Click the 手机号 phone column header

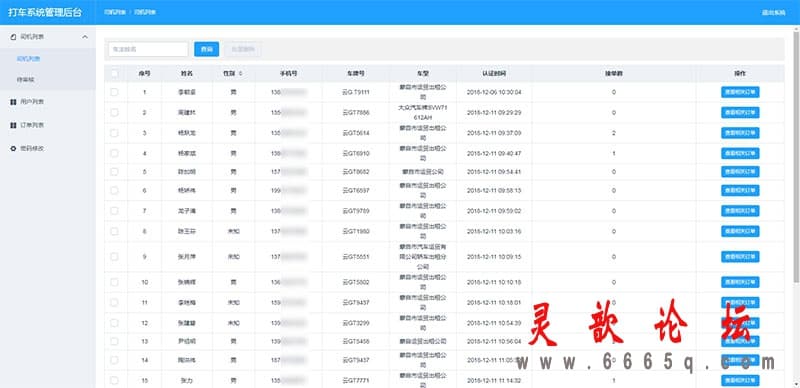(288, 74)
